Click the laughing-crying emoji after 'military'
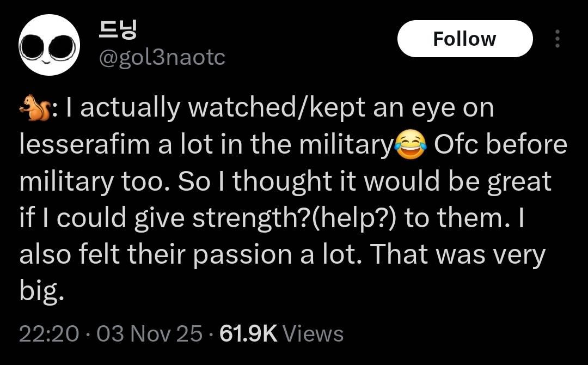Viewport: 588px width, 365px height. pos(411,145)
